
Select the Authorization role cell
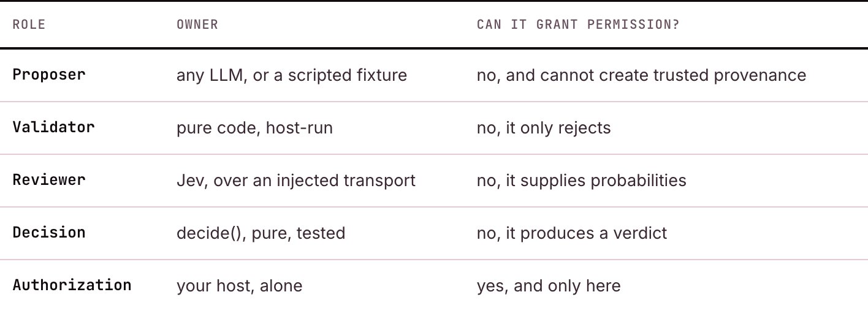pos(72,285)
